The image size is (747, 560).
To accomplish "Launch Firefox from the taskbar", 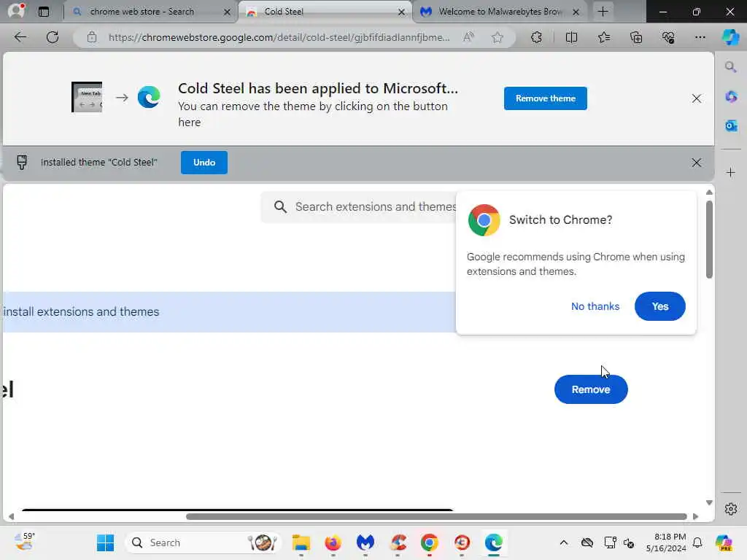I will pos(333,542).
